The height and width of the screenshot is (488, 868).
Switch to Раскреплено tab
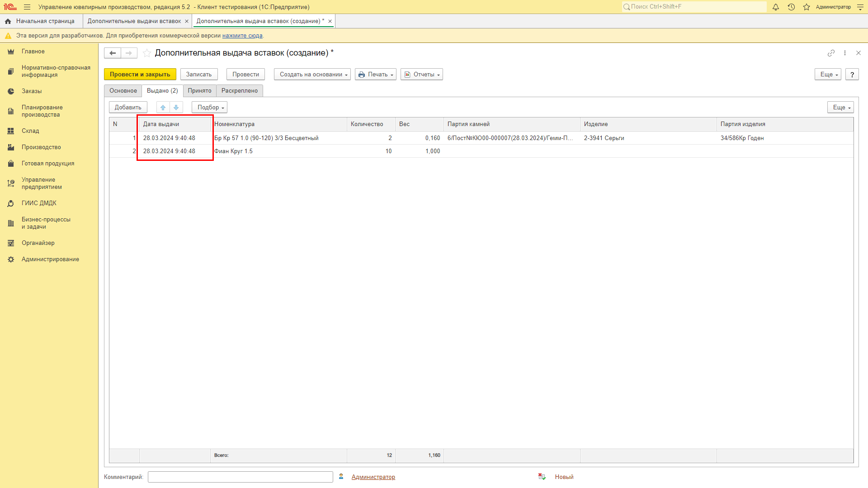click(240, 91)
